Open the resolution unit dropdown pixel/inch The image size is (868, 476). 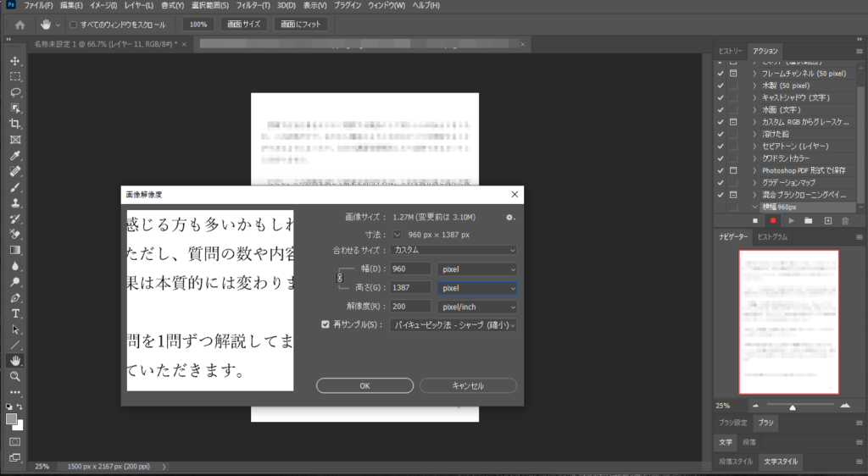(477, 306)
